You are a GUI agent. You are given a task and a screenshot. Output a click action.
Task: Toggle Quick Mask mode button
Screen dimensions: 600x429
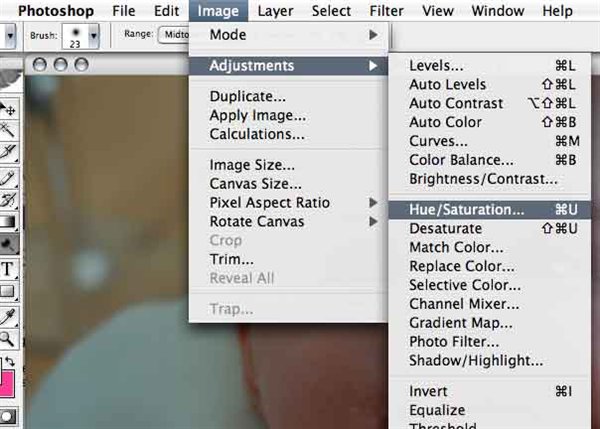coord(8,416)
